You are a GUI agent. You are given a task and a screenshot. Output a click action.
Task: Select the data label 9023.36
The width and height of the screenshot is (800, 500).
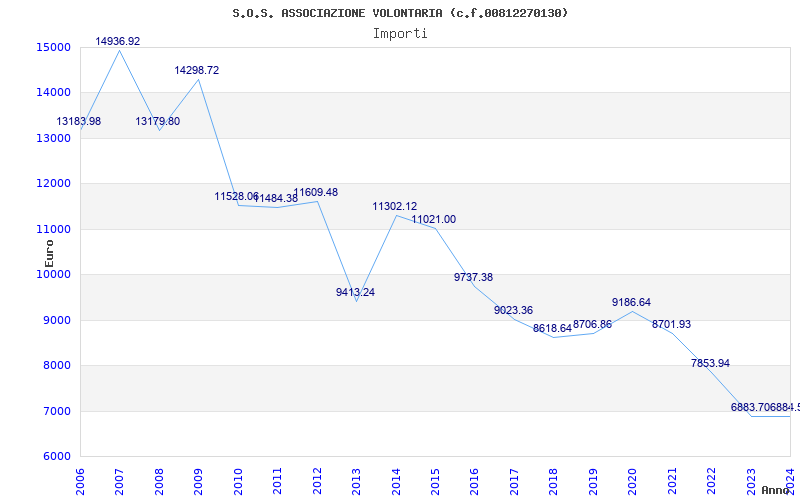[x=513, y=310]
